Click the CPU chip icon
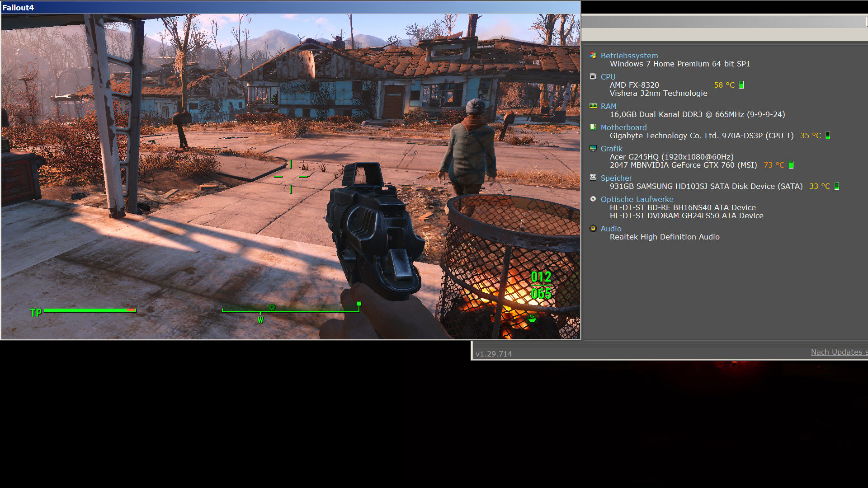Screen dimensions: 868x488 [x=593, y=76]
